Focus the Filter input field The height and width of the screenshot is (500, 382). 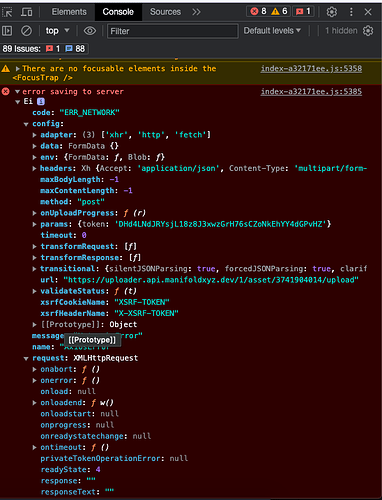[x=173, y=31]
